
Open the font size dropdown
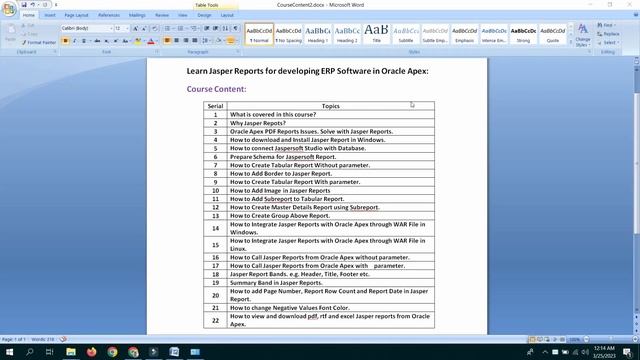127,28
